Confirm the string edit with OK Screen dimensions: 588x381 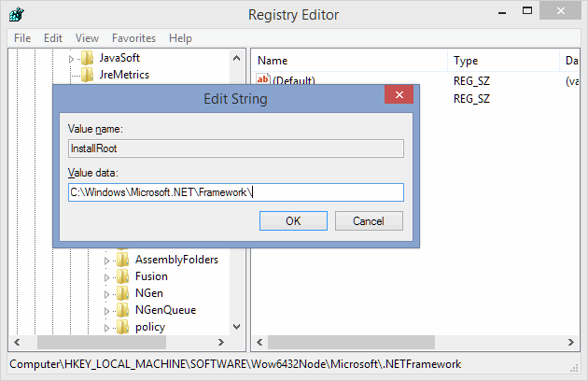click(293, 220)
